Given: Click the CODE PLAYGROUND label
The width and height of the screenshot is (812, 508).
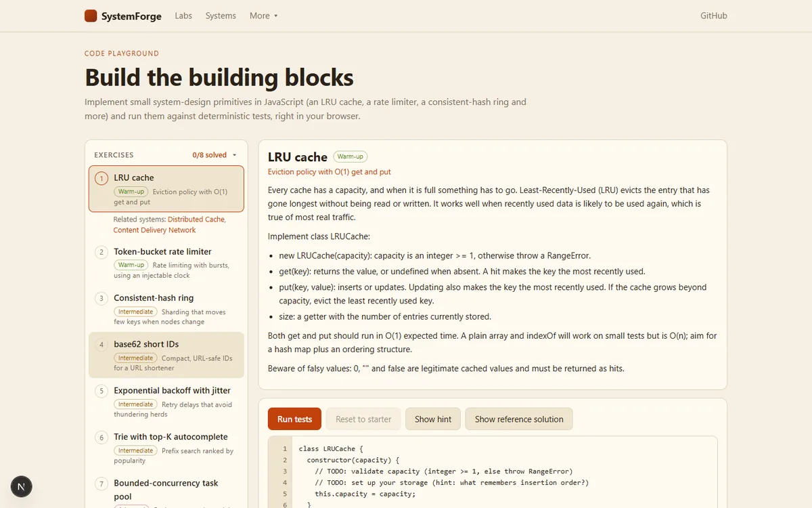Looking at the screenshot, I should coord(122,54).
